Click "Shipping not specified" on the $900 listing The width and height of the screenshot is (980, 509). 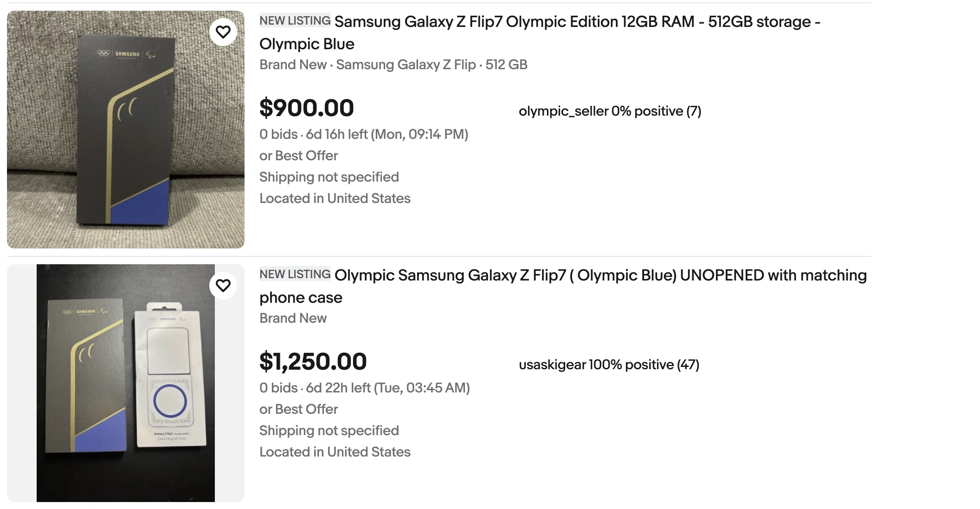329,177
